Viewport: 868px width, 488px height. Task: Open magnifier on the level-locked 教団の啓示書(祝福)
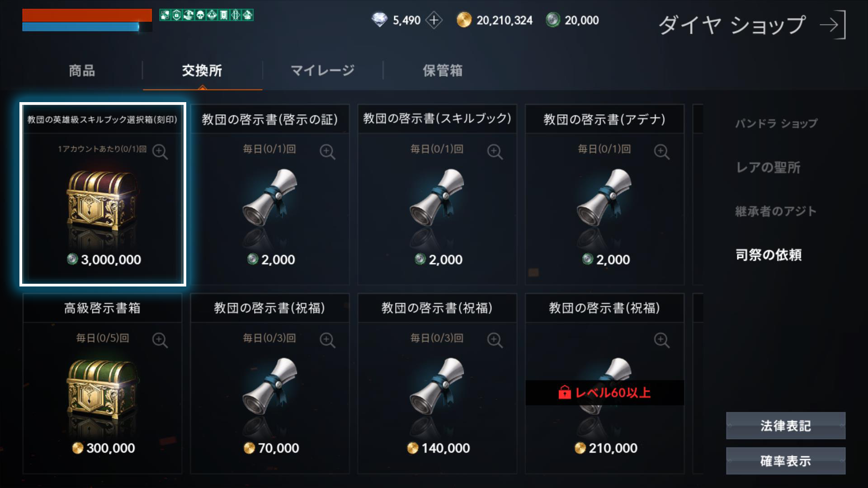pyautogui.click(x=662, y=340)
